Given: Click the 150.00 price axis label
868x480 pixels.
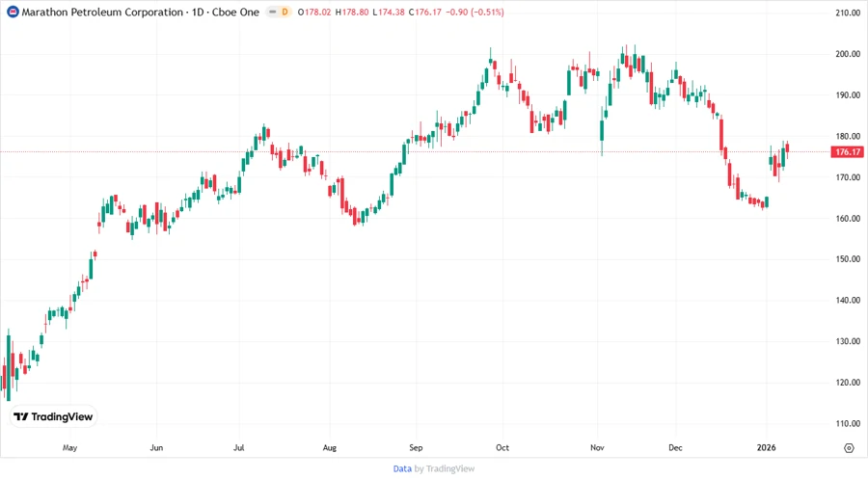Looking at the screenshot, I should point(848,259).
